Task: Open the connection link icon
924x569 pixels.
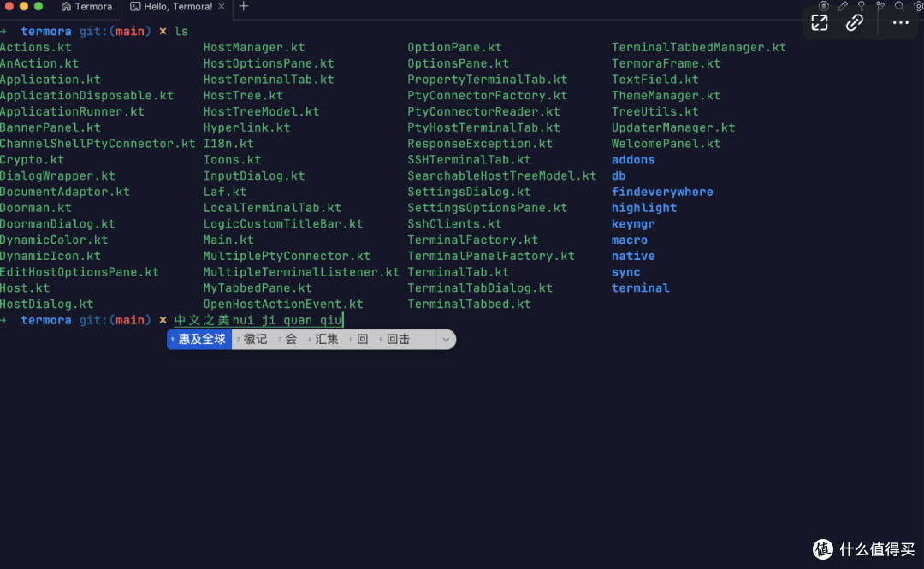Action: coord(855,23)
